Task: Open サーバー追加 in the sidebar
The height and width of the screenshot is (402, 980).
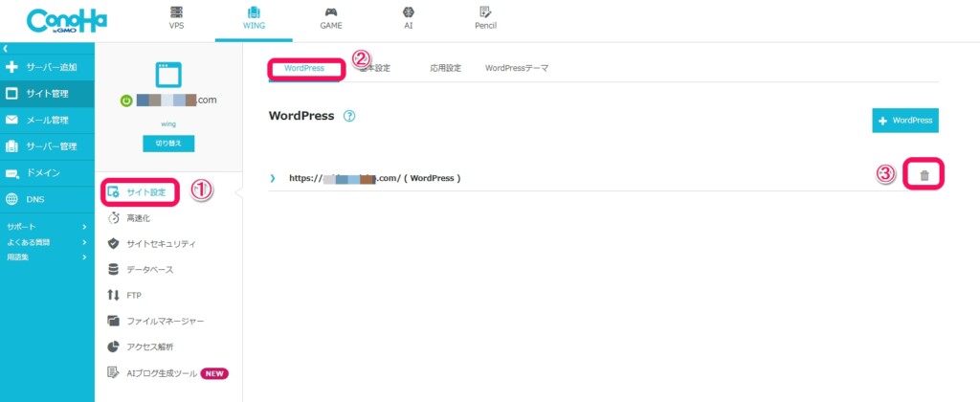Action: click(48, 68)
